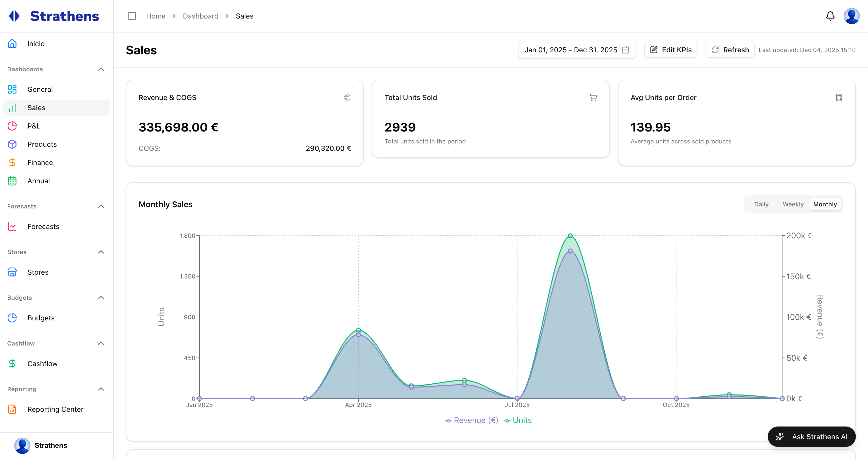Click the Forecasts chart icon
Screen dimensions: 868x459
pos(12,226)
